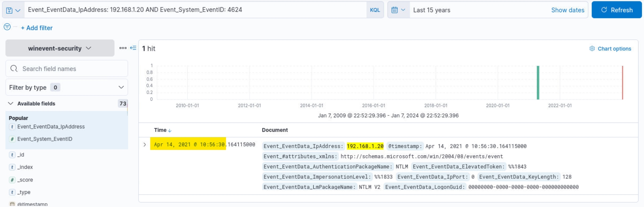Click the Show dates link

point(567,10)
